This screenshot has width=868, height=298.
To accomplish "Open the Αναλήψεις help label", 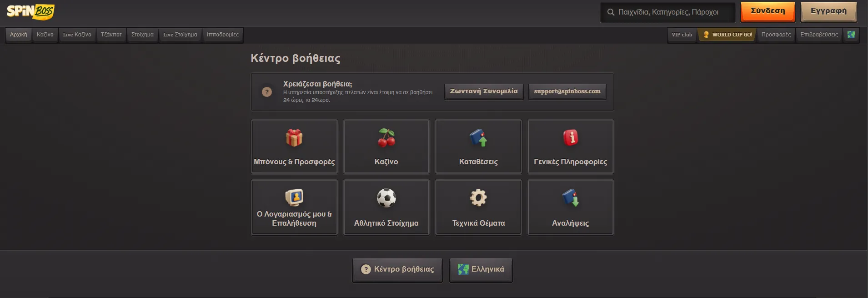I will pyautogui.click(x=571, y=223).
